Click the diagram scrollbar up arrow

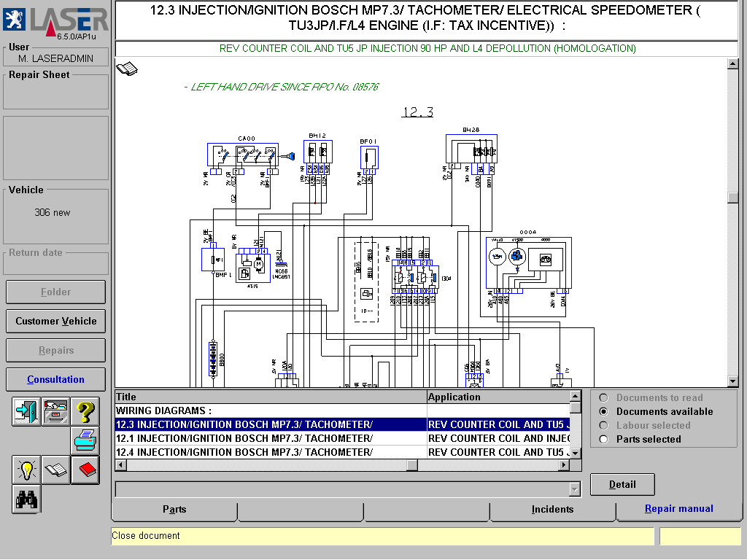[732, 64]
